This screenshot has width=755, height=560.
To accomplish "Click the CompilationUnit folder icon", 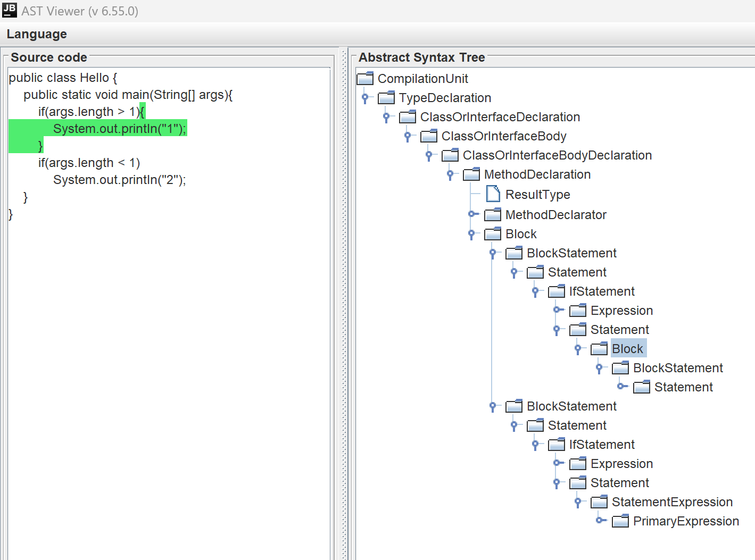I will click(365, 79).
